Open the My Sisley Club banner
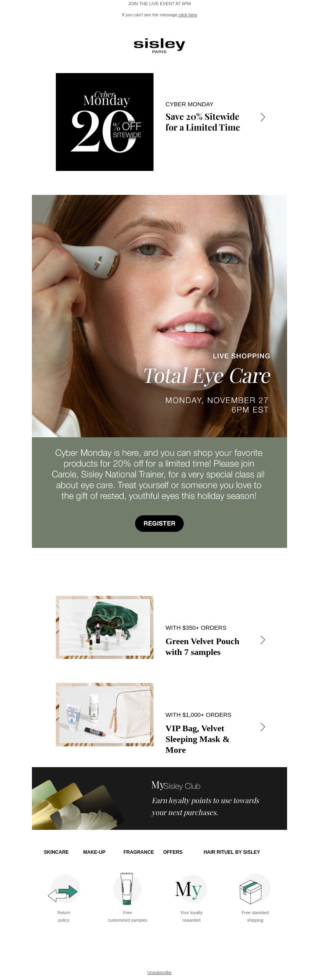Viewport: 319px width, 980px height. pyautogui.click(x=159, y=798)
